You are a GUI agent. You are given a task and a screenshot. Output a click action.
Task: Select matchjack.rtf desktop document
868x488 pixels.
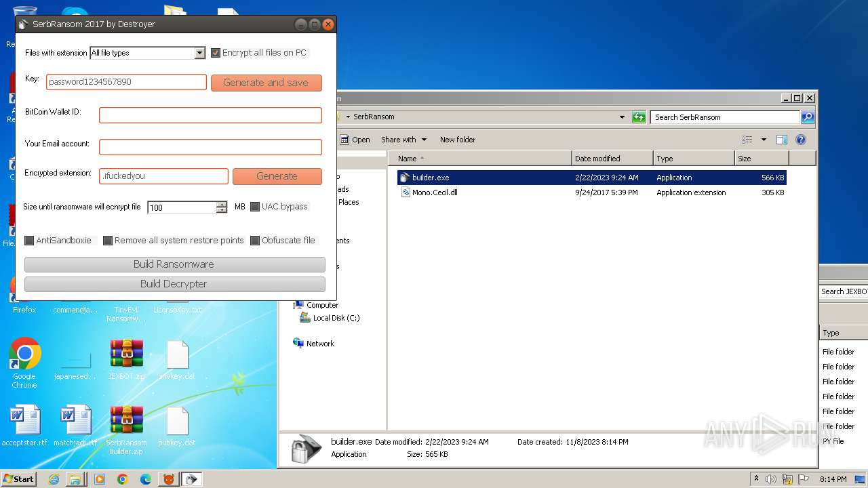point(75,426)
